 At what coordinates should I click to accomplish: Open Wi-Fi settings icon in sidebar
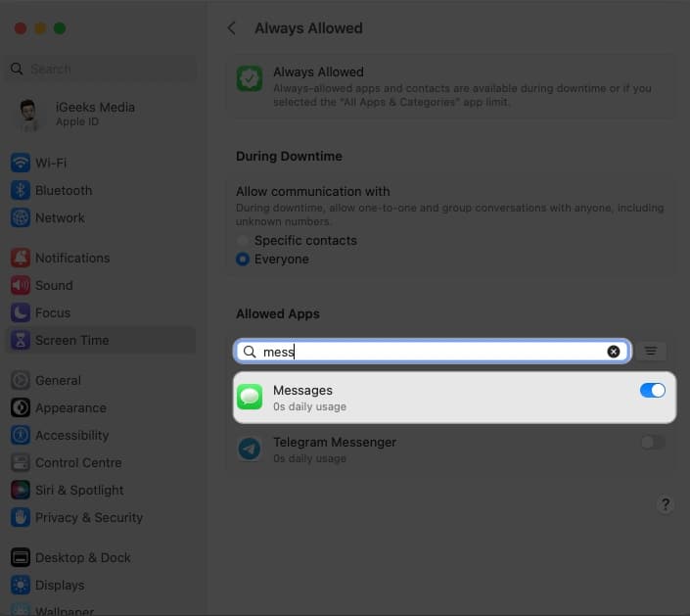[21, 163]
